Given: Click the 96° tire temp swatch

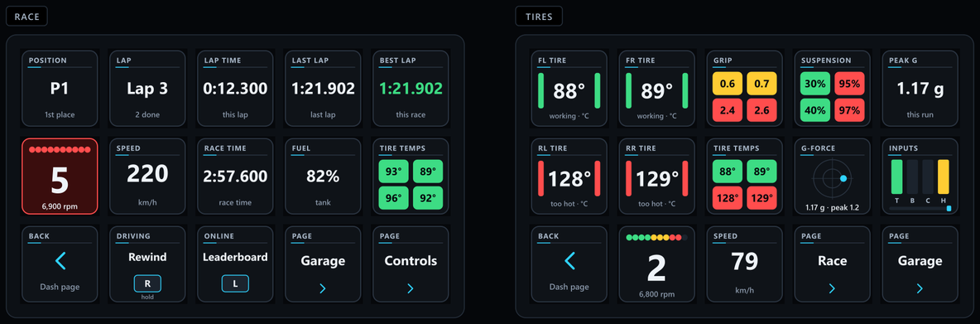Looking at the screenshot, I should point(394,198).
